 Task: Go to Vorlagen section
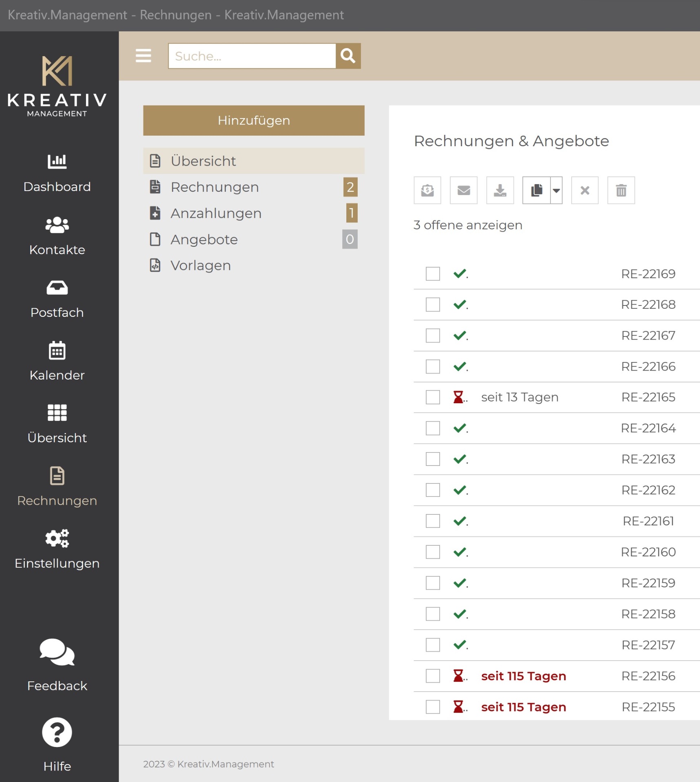200,266
